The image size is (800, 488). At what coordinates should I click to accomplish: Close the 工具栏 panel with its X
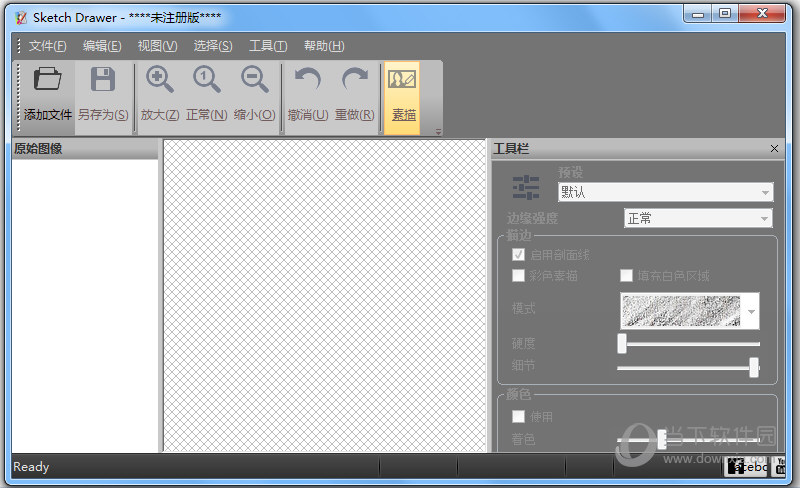click(x=774, y=149)
